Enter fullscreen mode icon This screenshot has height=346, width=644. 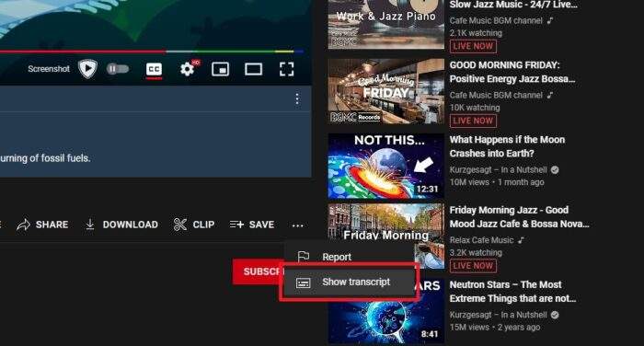coord(286,69)
